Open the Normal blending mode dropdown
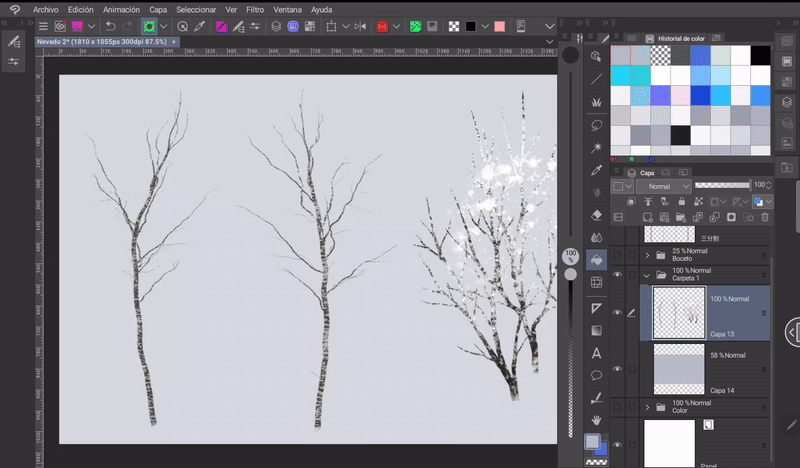 pyautogui.click(x=663, y=186)
